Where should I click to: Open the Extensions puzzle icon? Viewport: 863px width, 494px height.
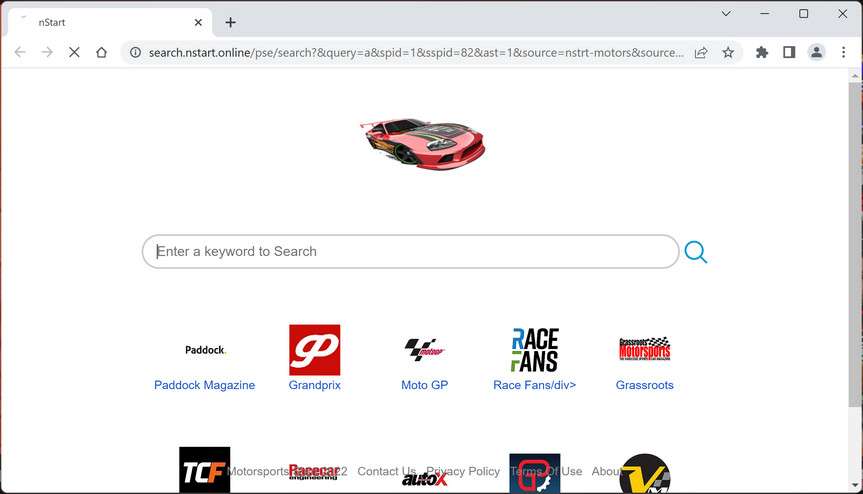[762, 52]
